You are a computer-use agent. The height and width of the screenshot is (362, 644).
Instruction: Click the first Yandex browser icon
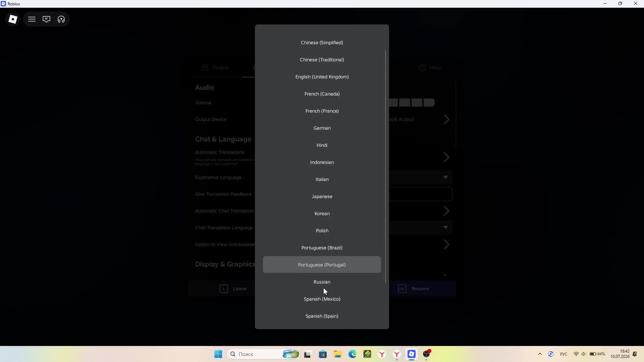(x=382, y=354)
